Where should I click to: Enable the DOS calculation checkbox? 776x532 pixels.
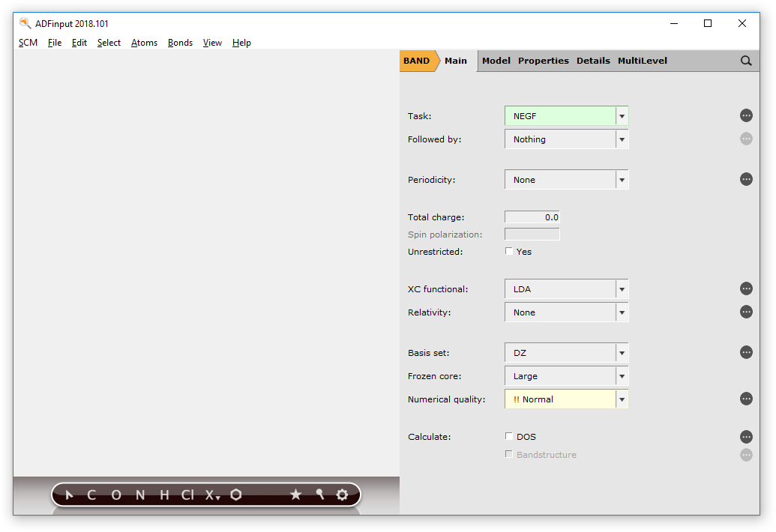[509, 436]
